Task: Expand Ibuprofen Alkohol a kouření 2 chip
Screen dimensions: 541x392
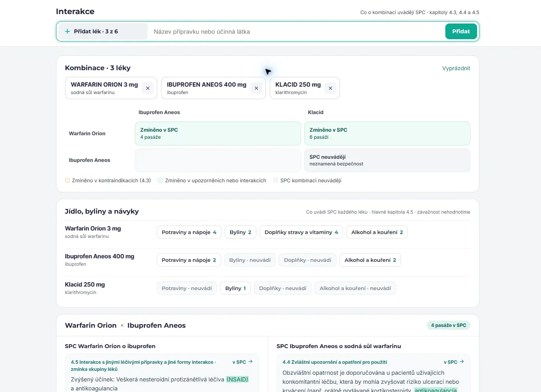Action: pyautogui.click(x=370, y=260)
